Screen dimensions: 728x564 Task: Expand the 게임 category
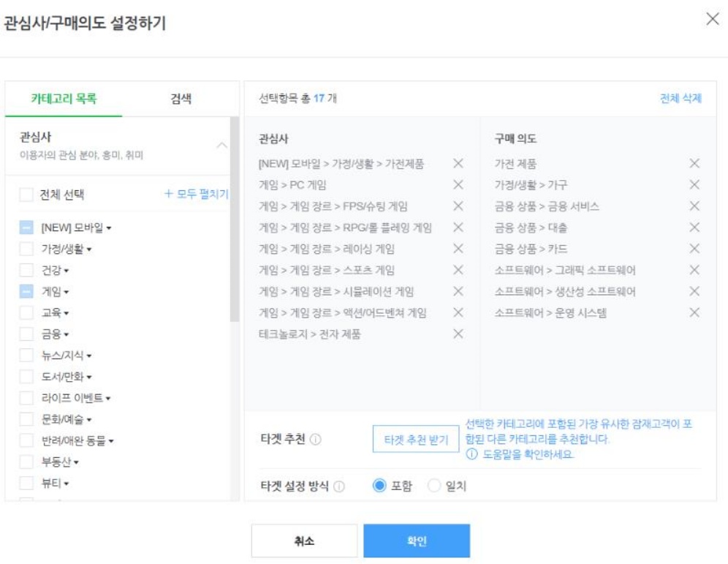click(67, 292)
